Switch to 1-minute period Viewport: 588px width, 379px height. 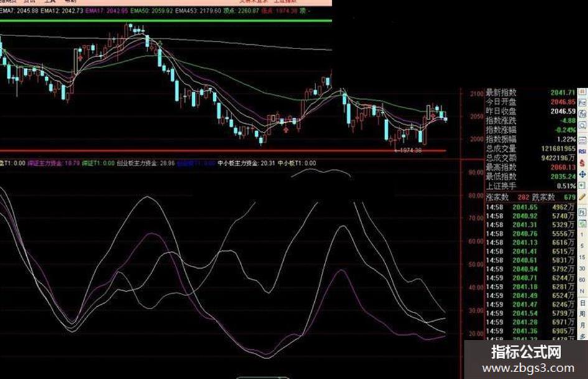[582, 235]
